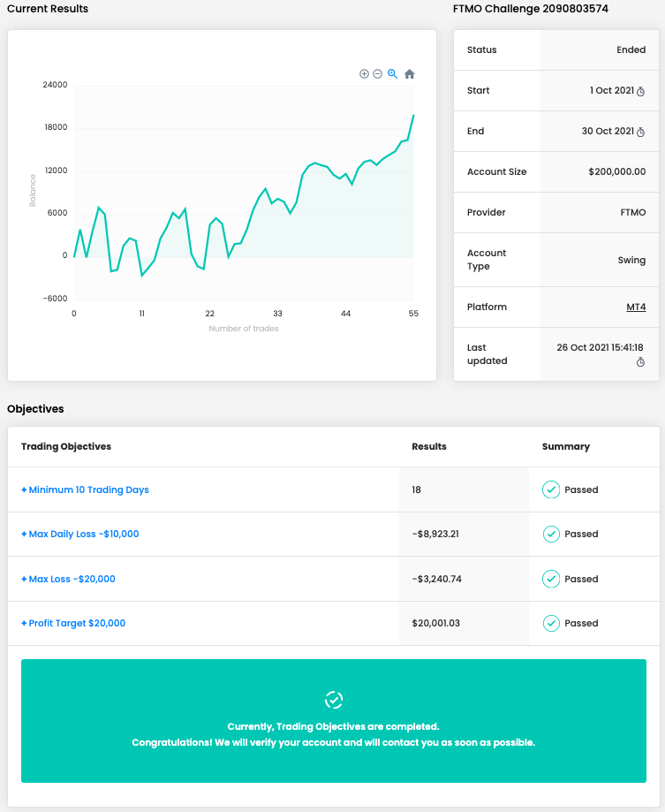Viewport: 665px width, 812px height.
Task: Click the Passed checkmark for Minimum Trading Days
Action: [x=551, y=489]
